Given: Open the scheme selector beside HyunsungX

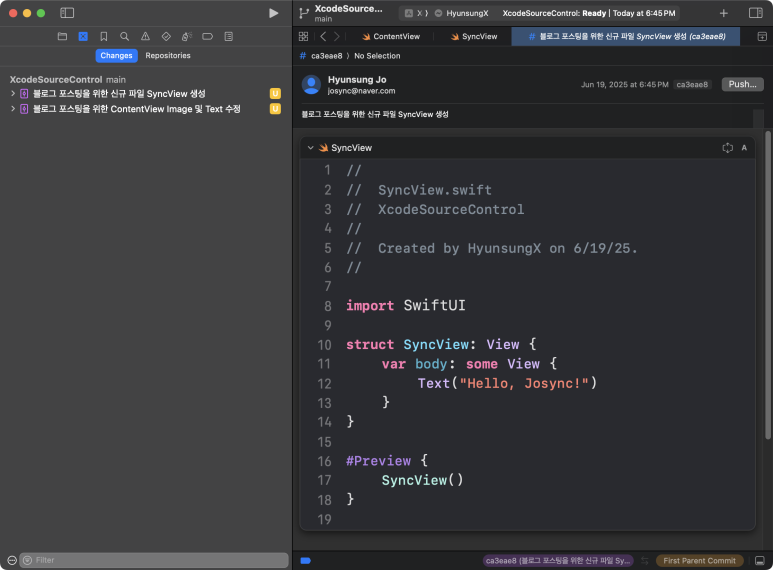Looking at the screenshot, I should 416,13.
